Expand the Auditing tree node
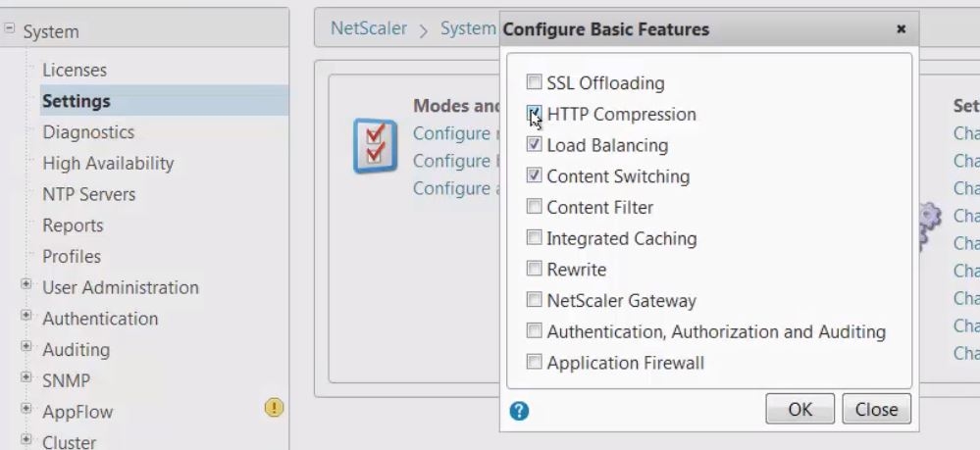Screen dimensions: 980x450 pos(26,346)
